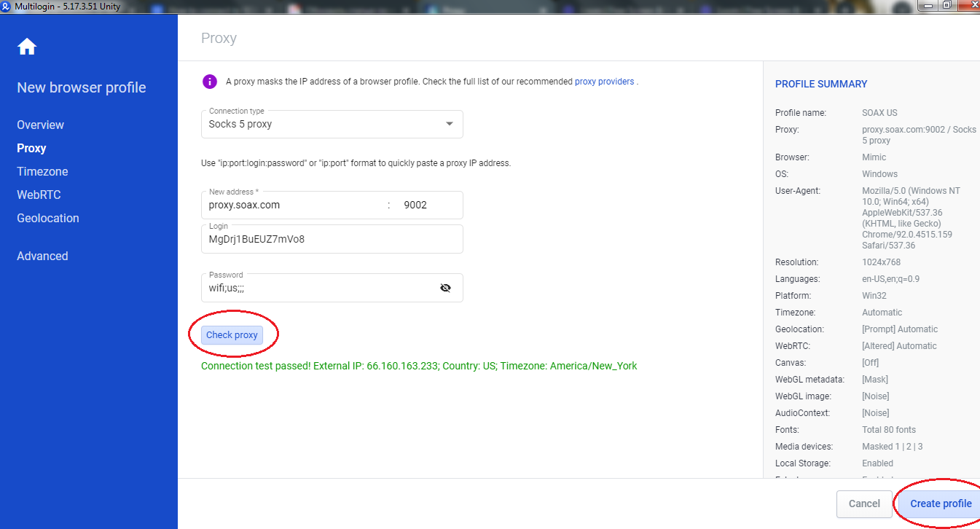Click the Login input field
Image resolution: width=980 pixels, height=529 pixels.
tap(332, 239)
